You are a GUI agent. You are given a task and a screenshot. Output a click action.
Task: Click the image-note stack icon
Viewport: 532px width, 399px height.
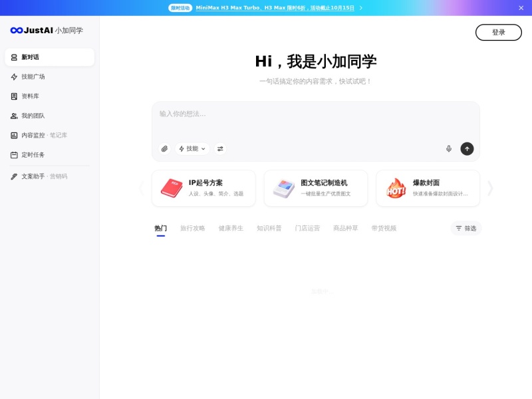[x=284, y=188]
